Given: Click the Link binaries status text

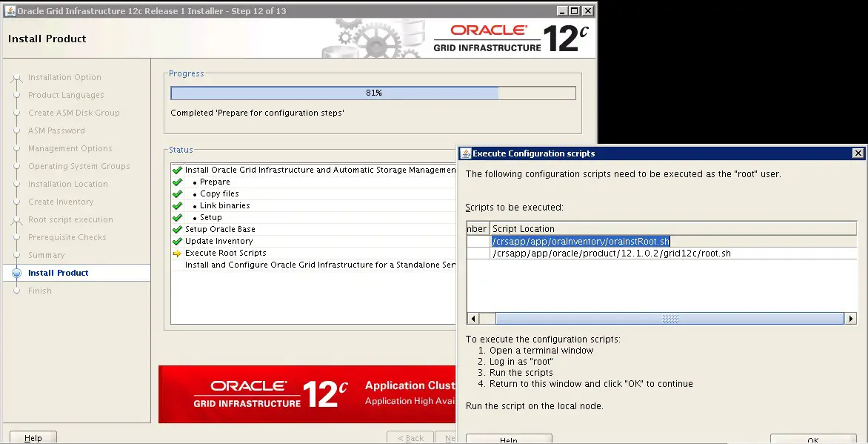Looking at the screenshot, I should pos(224,205).
